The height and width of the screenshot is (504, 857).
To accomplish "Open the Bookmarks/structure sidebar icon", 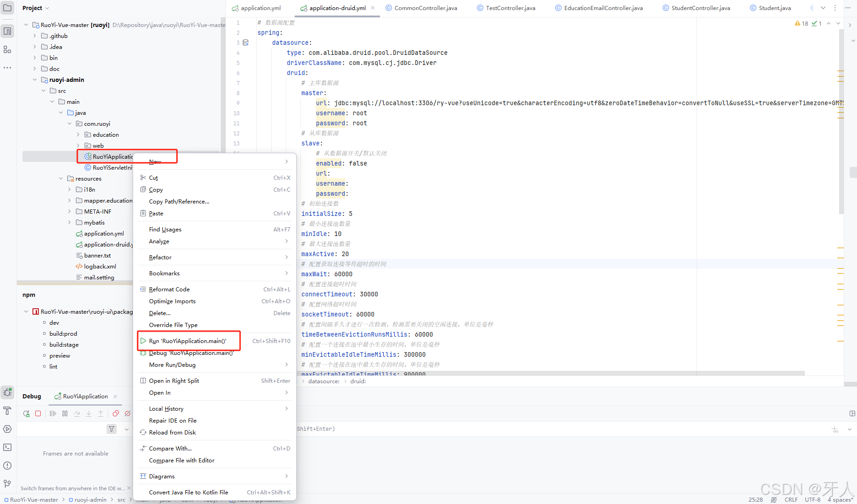I will pos(7,31).
